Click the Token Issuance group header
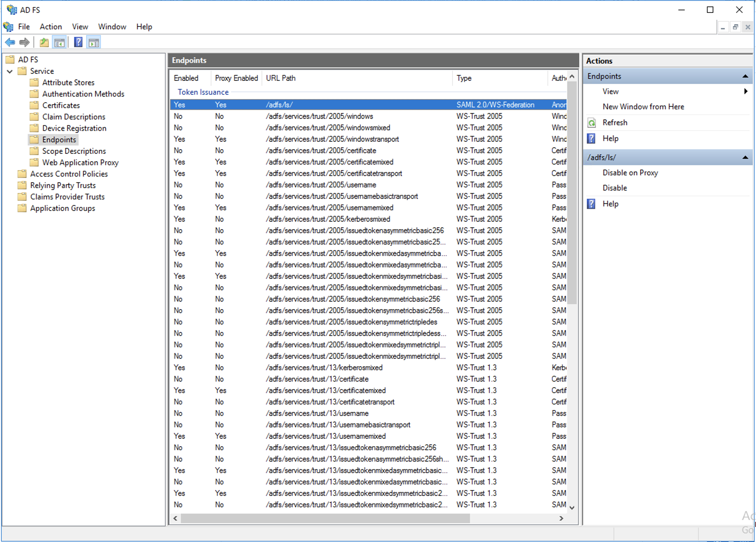Screen dimensions: 756x542 point(203,92)
